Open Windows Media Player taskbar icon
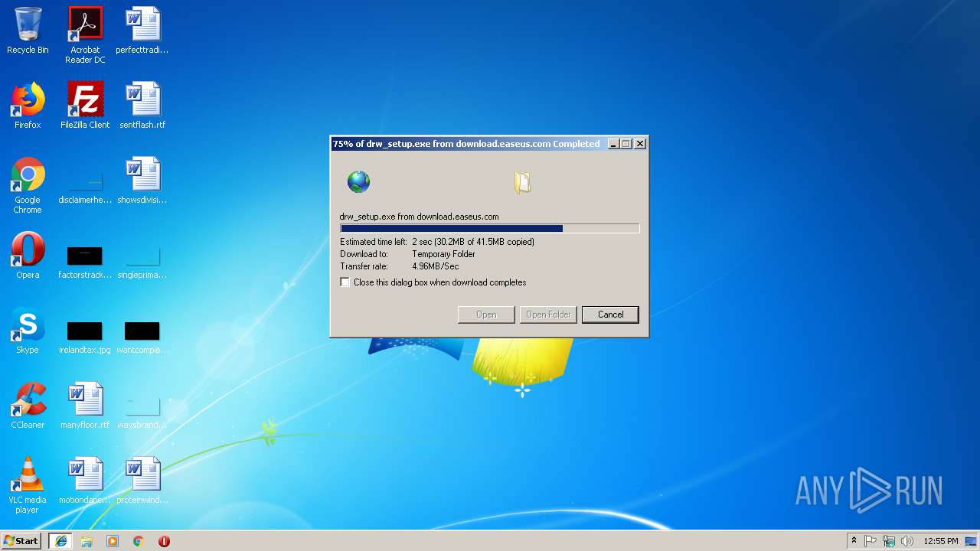 click(x=113, y=541)
